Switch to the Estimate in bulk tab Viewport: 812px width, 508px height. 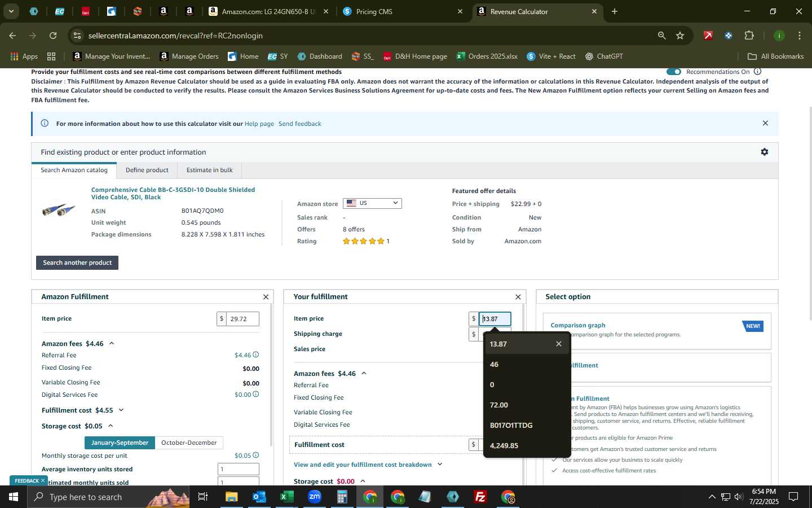pyautogui.click(x=209, y=170)
